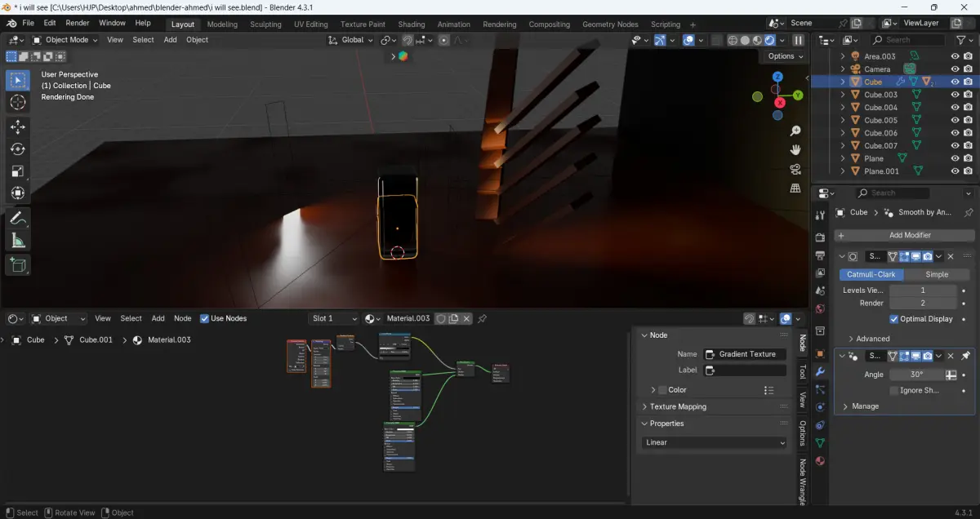Image resolution: width=980 pixels, height=519 pixels.
Task: Select the Measure tool
Action: pyautogui.click(x=18, y=241)
